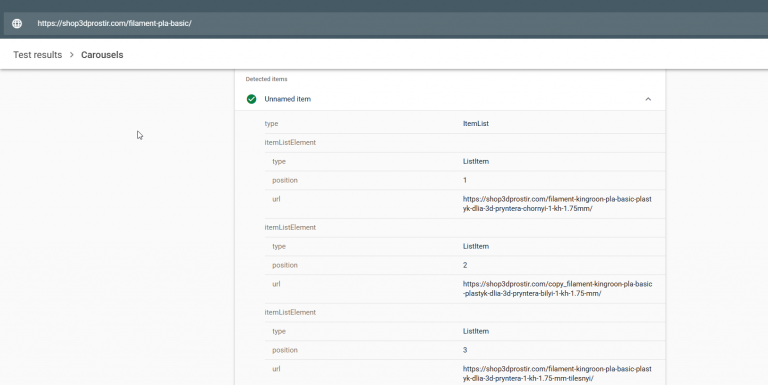Collapse the Unnamed item section
768x385 pixels.
pos(648,99)
